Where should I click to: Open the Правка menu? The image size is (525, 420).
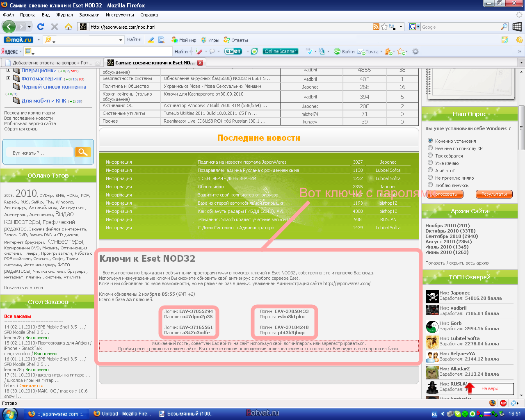point(27,15)
